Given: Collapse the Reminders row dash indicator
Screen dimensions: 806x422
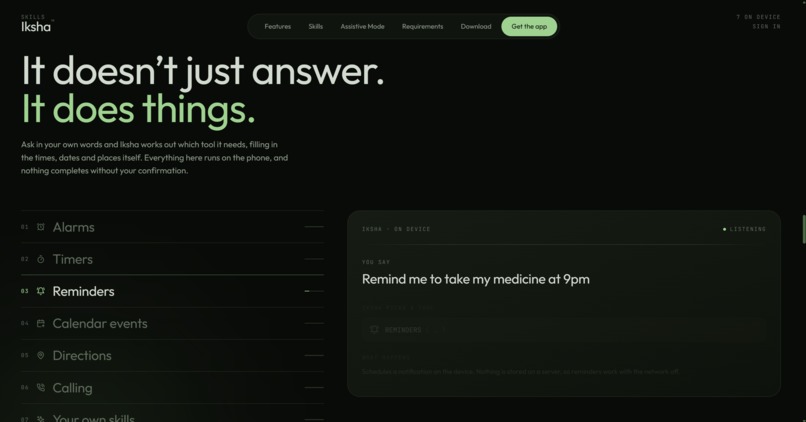Looking at the screenshot, I should [314, 291].
